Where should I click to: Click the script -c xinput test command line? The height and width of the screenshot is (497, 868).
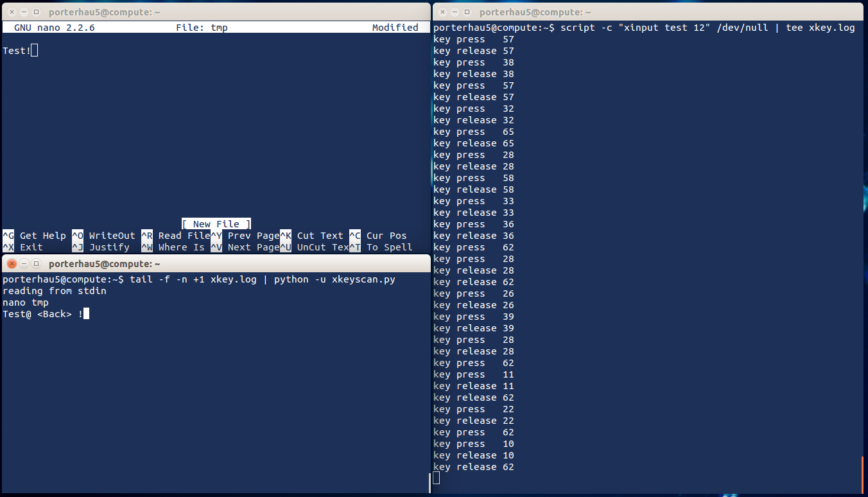644,28
